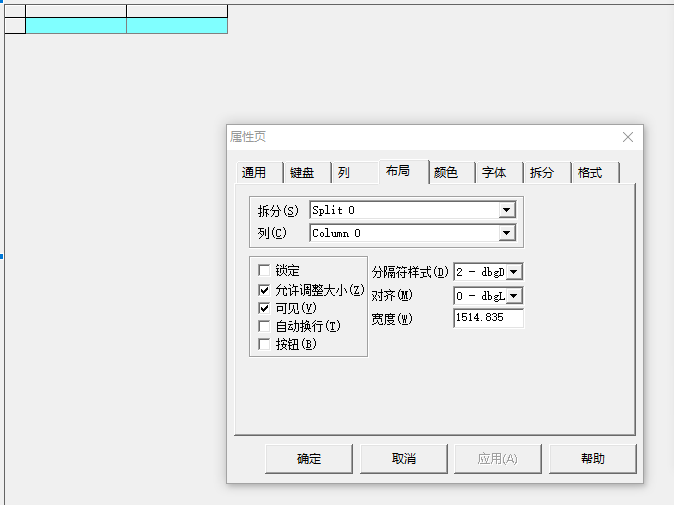Open the 分隔符样式(D) dropdown
674x505 pixels.
point(514,272)
